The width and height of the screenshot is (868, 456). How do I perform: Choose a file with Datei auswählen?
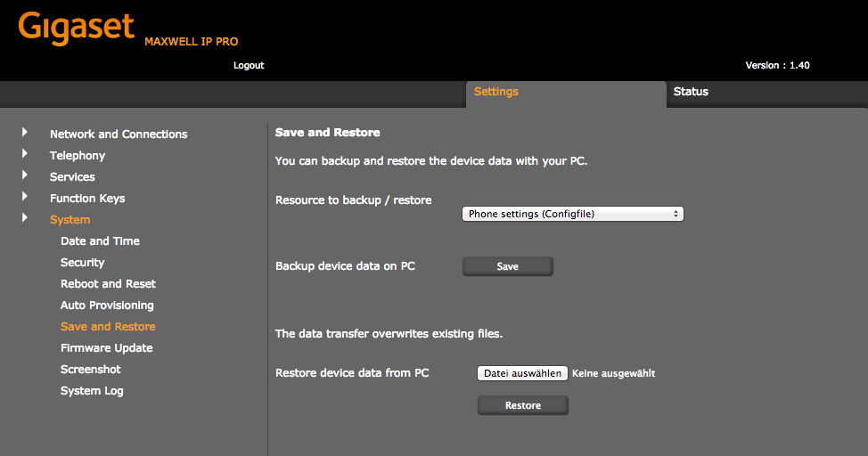coord(522,373)
